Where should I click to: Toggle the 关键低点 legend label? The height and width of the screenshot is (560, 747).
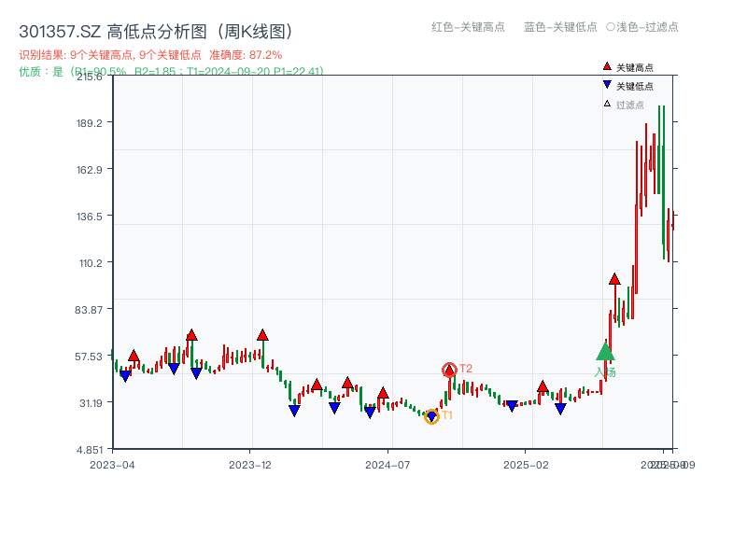635,86
